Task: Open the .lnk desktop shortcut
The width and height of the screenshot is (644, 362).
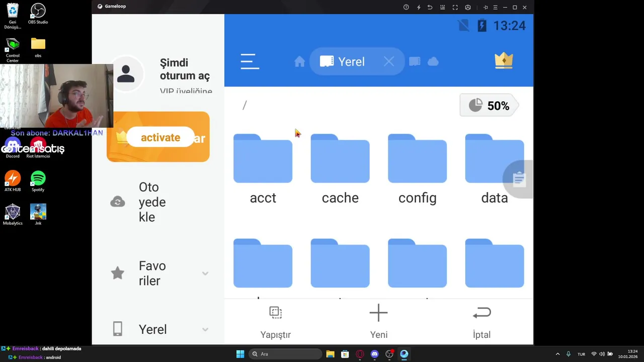Action: 38,215
